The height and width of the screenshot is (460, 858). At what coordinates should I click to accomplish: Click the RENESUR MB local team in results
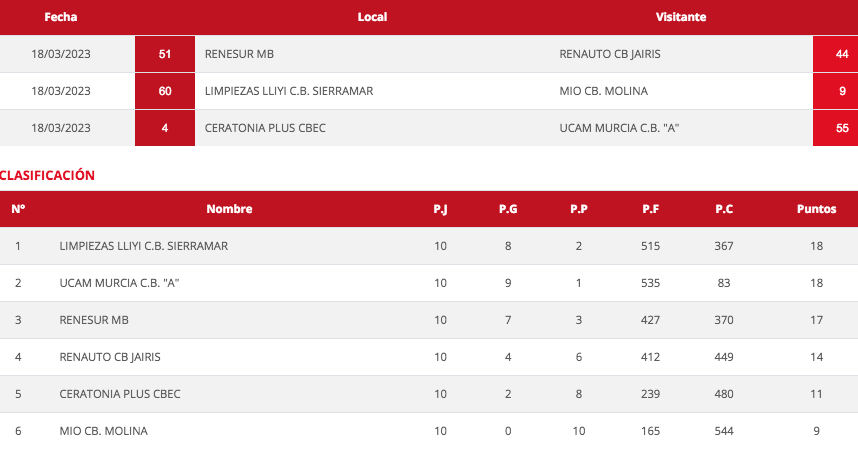pos(239,54)
